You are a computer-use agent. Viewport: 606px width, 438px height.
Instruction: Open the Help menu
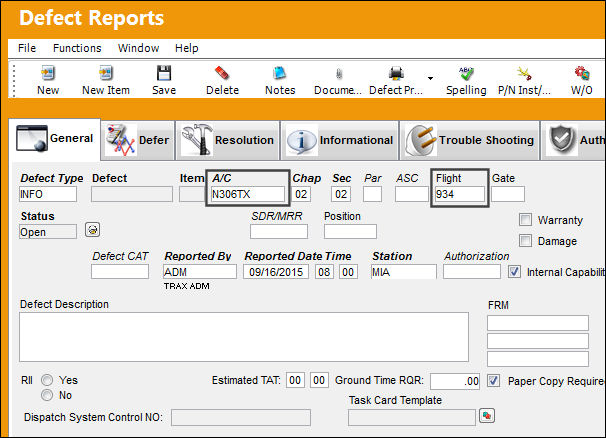tap(187, 48)
